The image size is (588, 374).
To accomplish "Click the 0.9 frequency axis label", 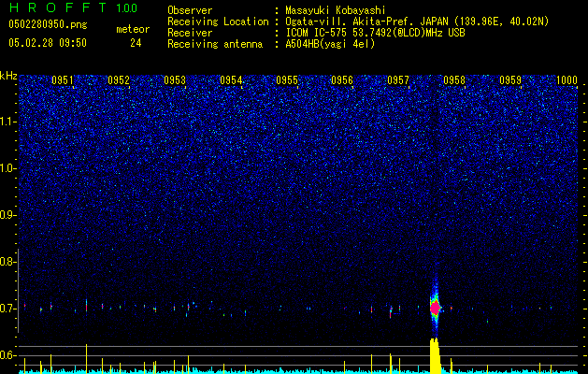I will [x=8, y=215].
